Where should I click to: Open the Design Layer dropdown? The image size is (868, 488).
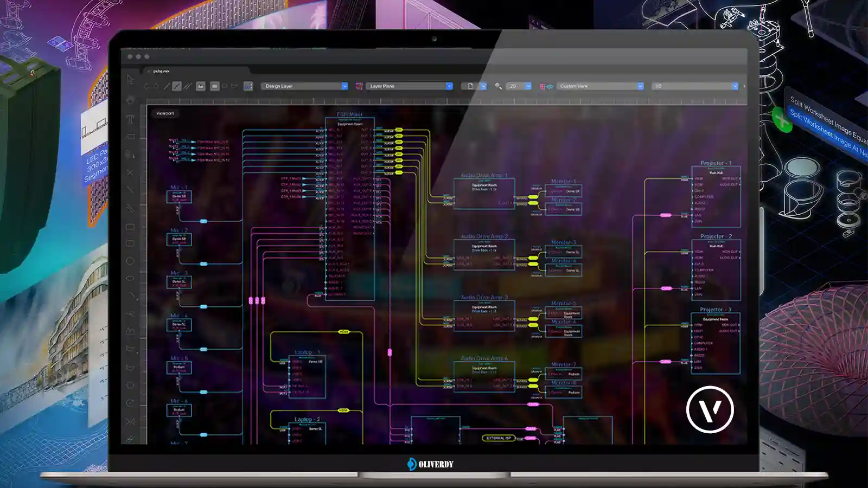305,86
